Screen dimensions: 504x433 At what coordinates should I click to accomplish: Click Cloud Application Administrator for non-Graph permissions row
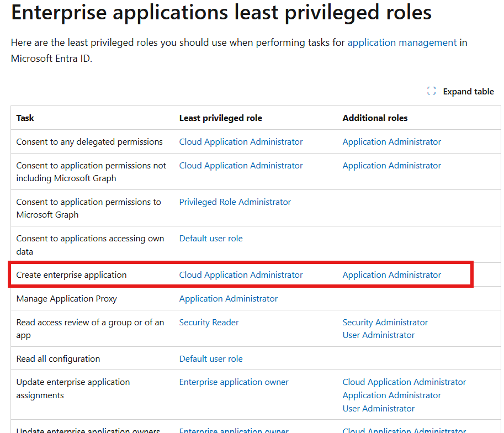[x=241, y=165]
